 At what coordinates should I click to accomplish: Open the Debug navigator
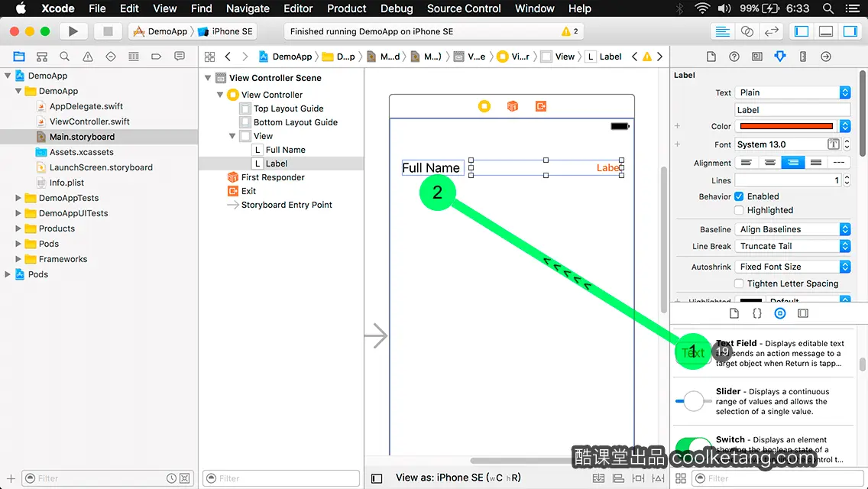point(134,57)
